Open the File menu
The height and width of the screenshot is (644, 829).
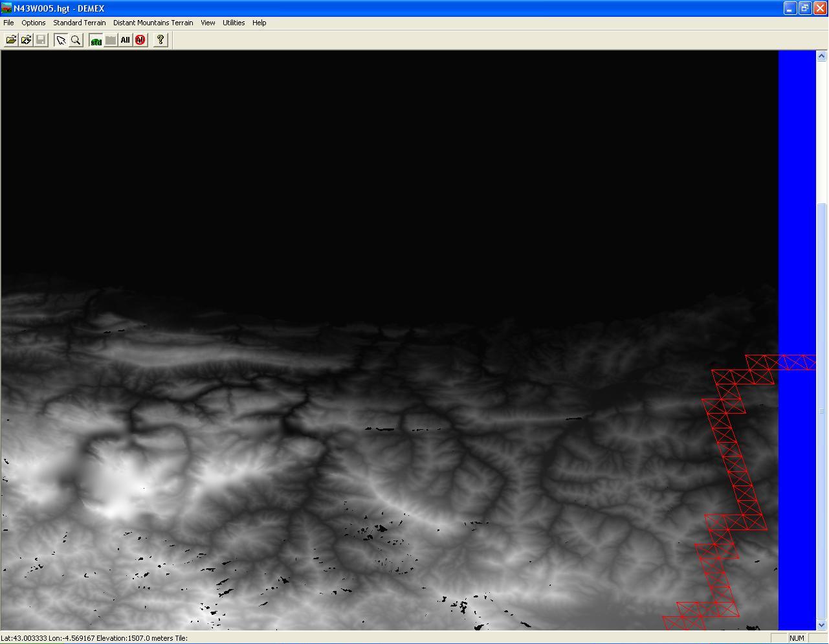coord(8,23)
